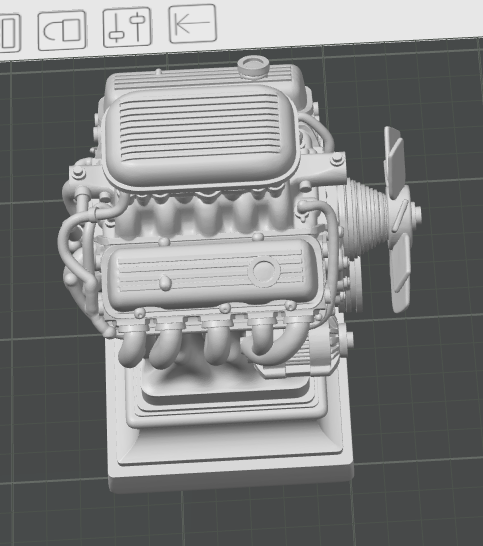The height and width of the screenshot is (546, 483).
Task: Open the sliders settings icon
Action: 127,27
